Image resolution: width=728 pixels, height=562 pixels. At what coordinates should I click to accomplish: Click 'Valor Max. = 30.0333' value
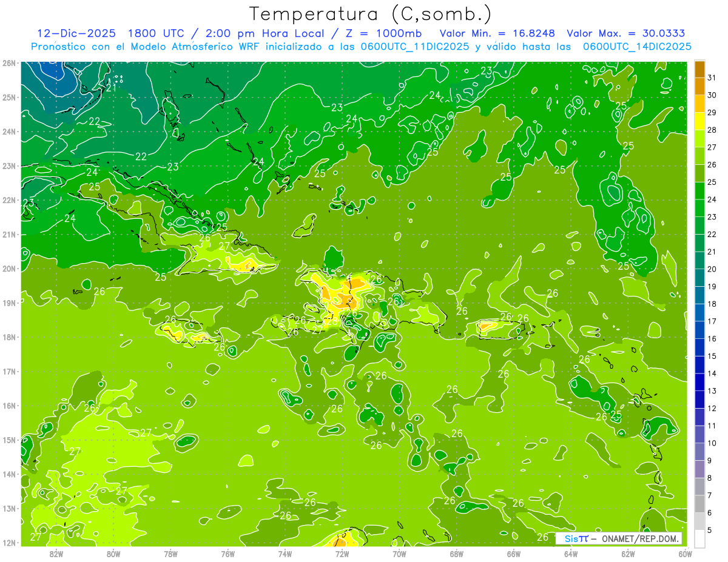(x=626, y=33)
